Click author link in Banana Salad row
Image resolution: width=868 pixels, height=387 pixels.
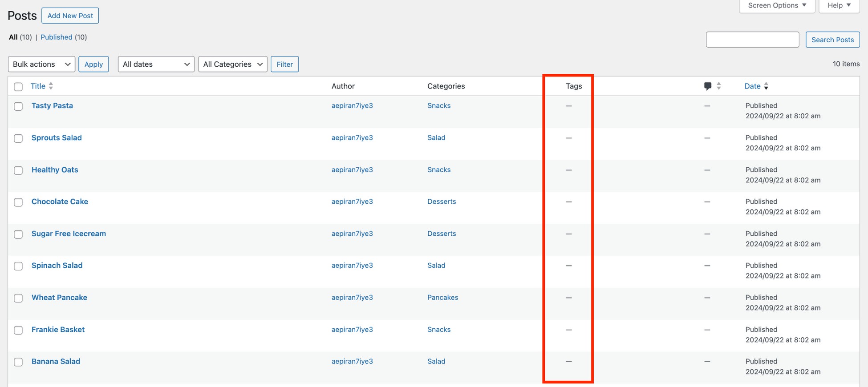[x=352, y=361]
